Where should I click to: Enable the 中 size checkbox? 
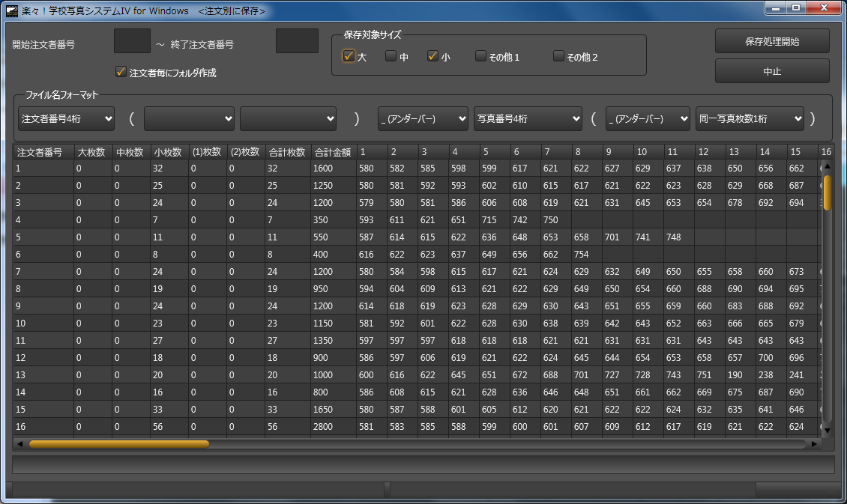(391, 56)
